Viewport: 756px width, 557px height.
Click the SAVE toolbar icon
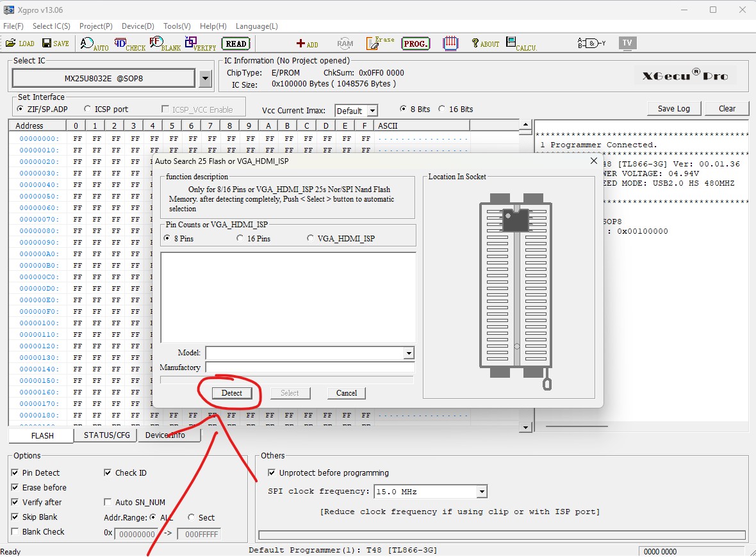(55, 44)
